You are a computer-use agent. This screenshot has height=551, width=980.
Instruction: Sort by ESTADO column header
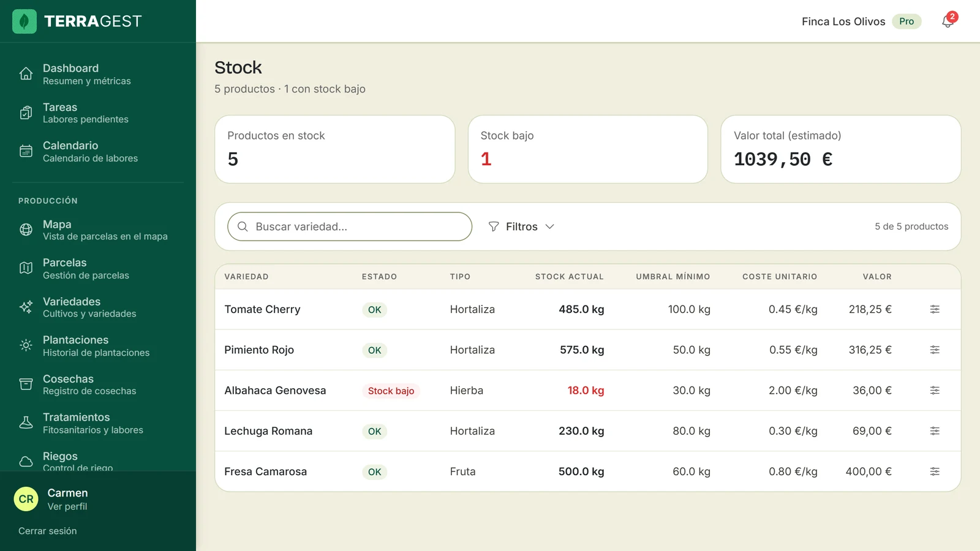coord(379,277)
